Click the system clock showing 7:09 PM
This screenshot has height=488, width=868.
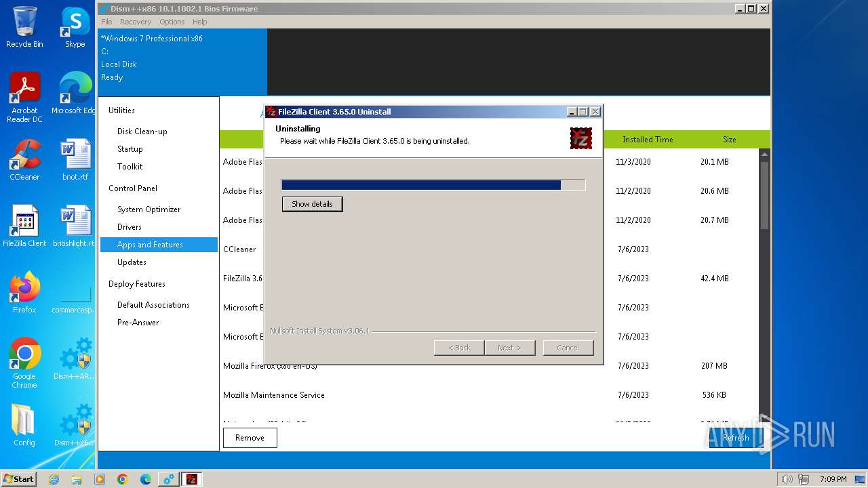coord(833,479)
